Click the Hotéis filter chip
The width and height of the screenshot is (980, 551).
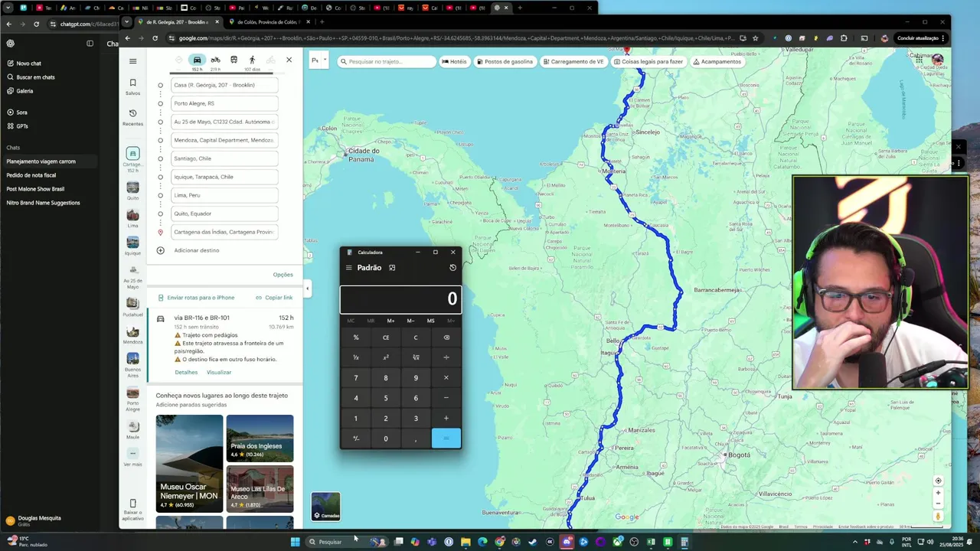(455, 61)
